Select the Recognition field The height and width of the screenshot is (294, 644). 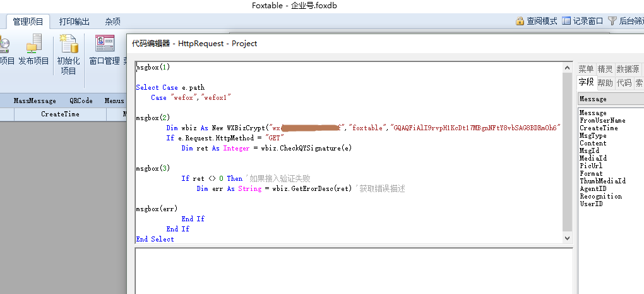tap(600, 196)
